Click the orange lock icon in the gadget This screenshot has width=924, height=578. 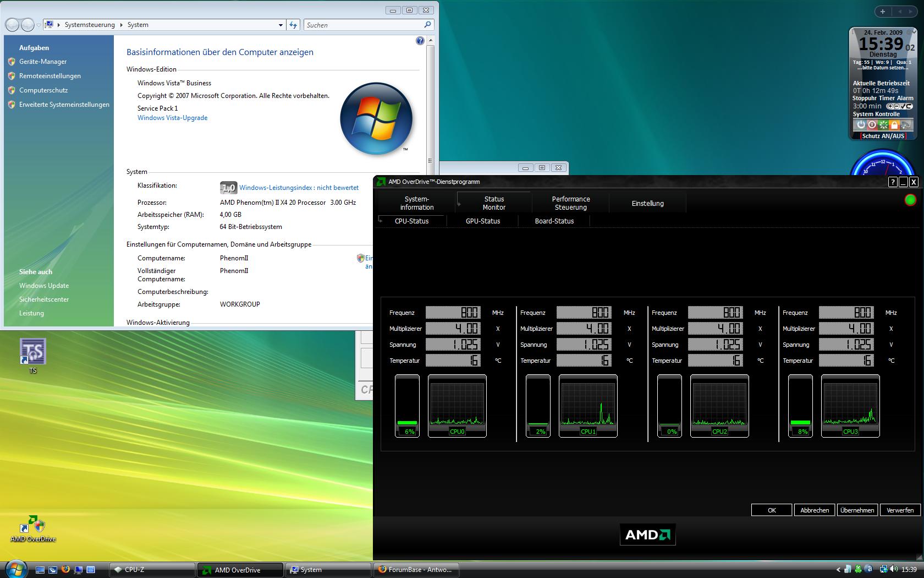pos(894,125)
